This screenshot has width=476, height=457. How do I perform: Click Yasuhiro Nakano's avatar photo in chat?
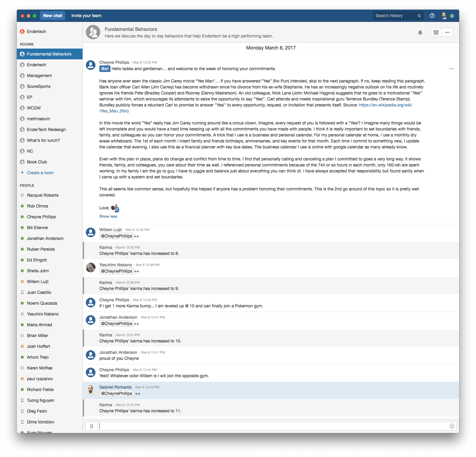91,267
